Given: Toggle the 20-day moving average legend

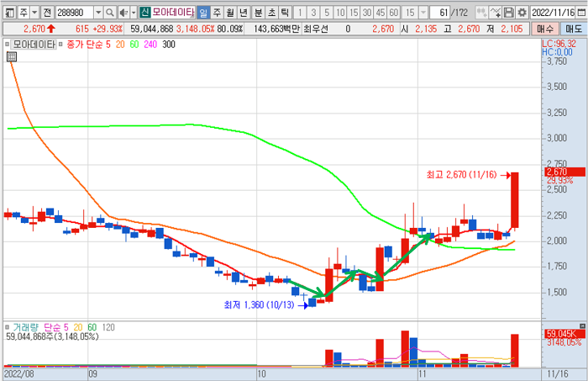Looking at the screenshot, I should [x=120, y=45].
